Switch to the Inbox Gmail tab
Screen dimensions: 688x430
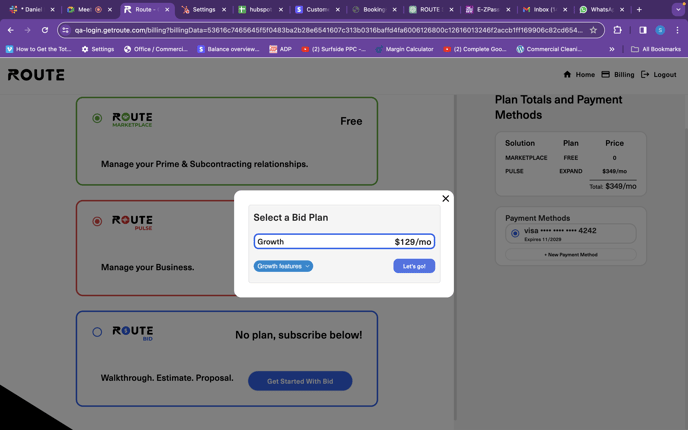point(544,9)
